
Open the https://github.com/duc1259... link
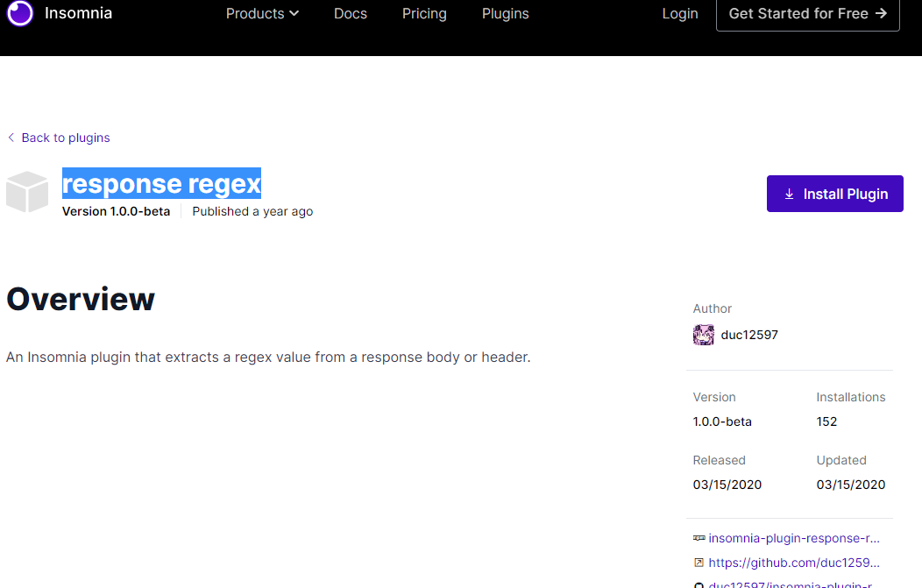tap(794, 563)
